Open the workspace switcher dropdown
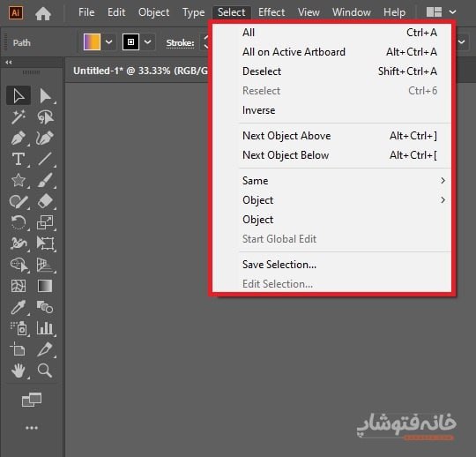The height and width of the screenshot is (457, 476). [452, 12]
